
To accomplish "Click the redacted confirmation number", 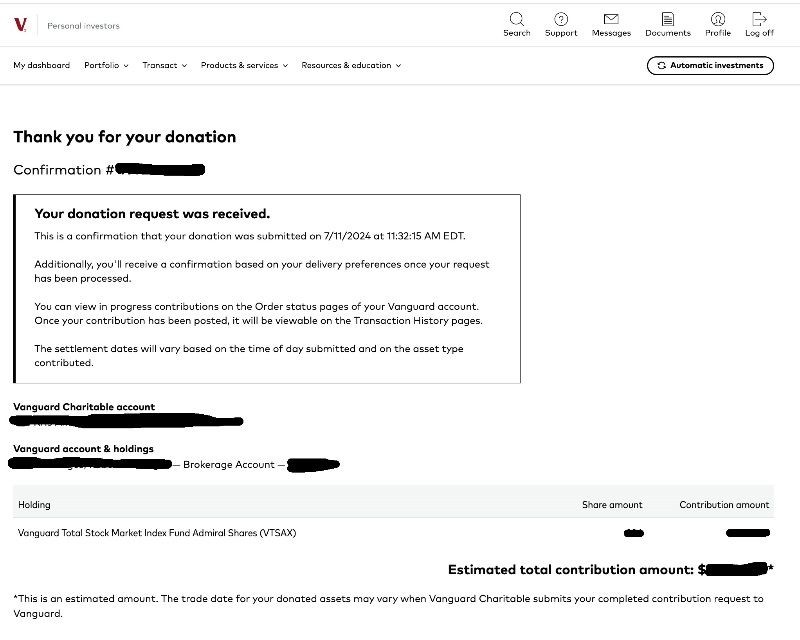I will point(160,170).
